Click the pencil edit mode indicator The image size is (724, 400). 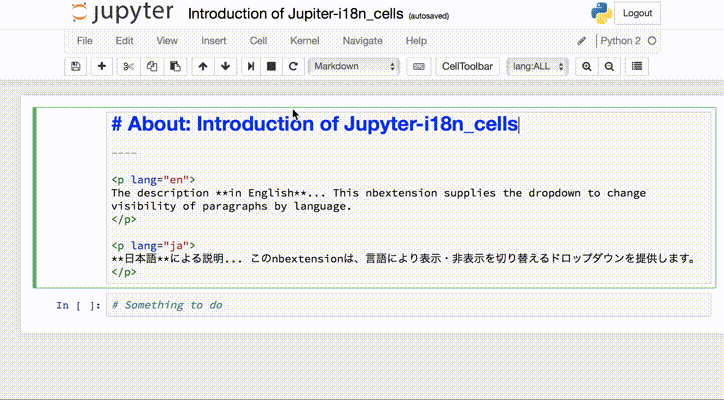coord(582,41)
